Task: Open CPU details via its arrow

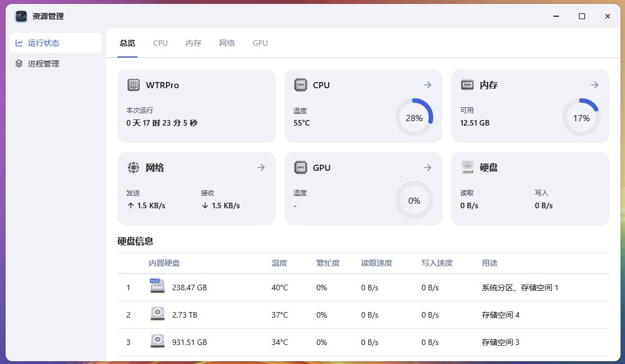Action: (427, 85)
